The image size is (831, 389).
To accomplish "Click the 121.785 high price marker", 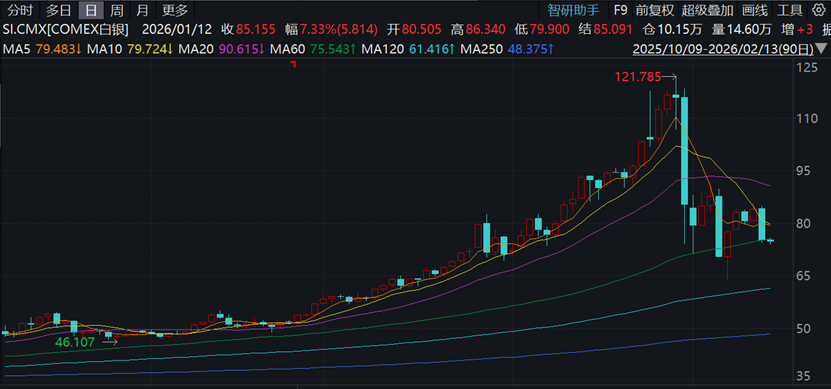I will pos(638,77).
